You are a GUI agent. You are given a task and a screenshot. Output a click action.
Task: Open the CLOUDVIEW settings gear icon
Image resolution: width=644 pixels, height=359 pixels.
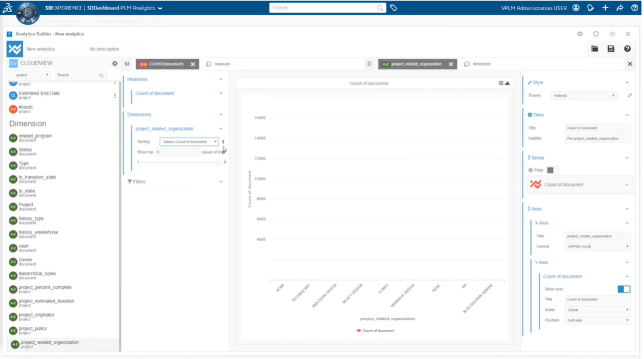pos(114,64)
